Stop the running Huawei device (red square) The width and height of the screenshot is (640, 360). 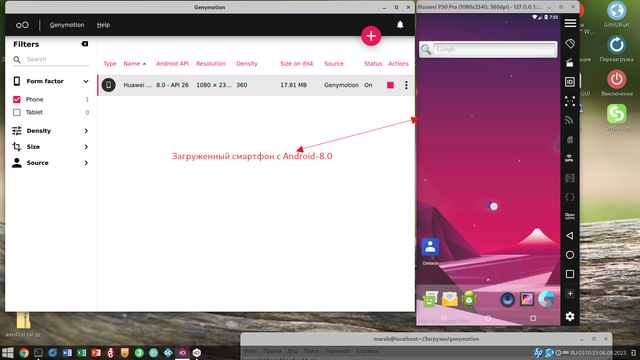pyautogui.click(x=390, y=85)
